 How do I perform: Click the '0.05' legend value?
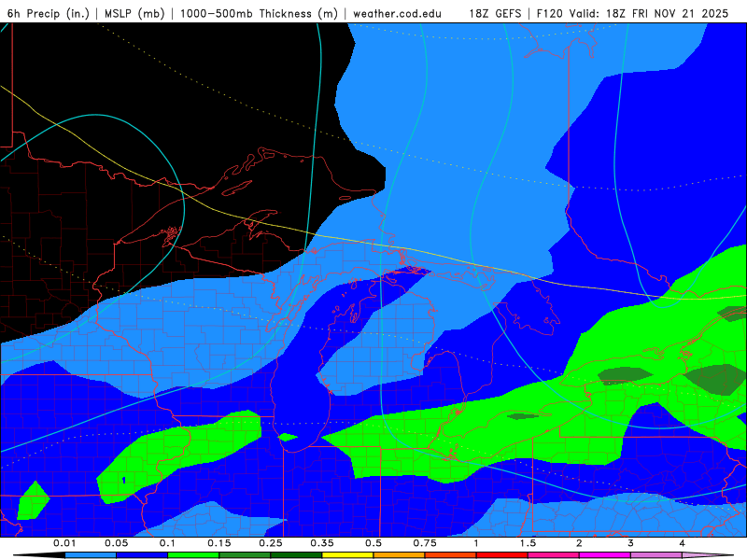coord(116,543)
